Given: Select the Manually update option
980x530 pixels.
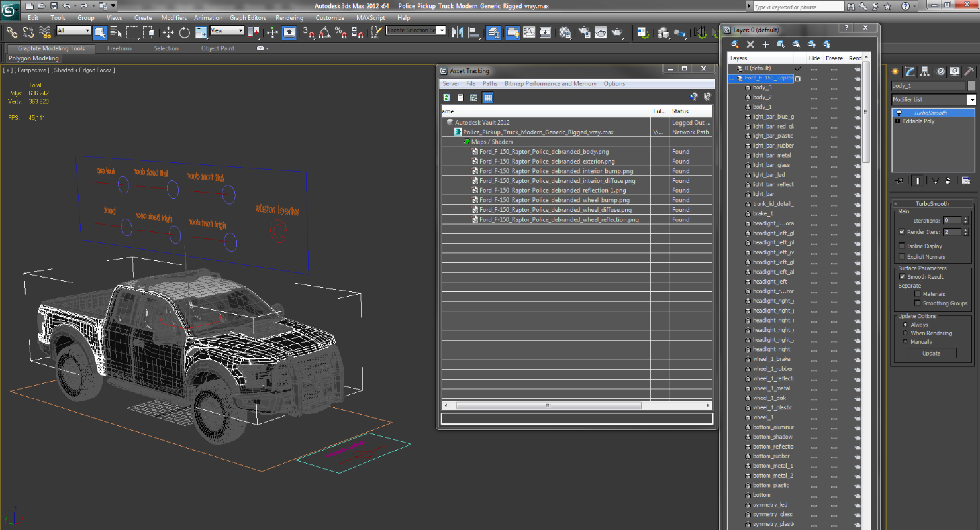Looking at the screenshot, I should (x=905, y=342).
